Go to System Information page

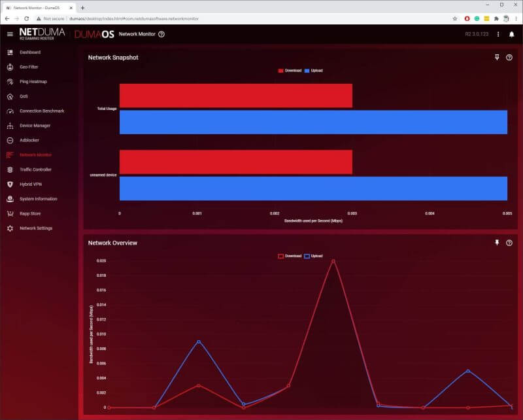click(x=39, y=199)
